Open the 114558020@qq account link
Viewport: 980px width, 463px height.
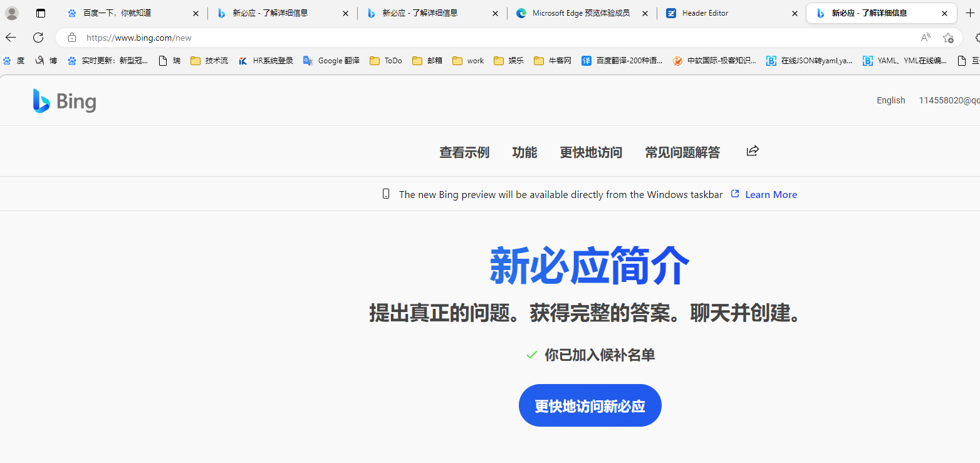click(949, 100)
